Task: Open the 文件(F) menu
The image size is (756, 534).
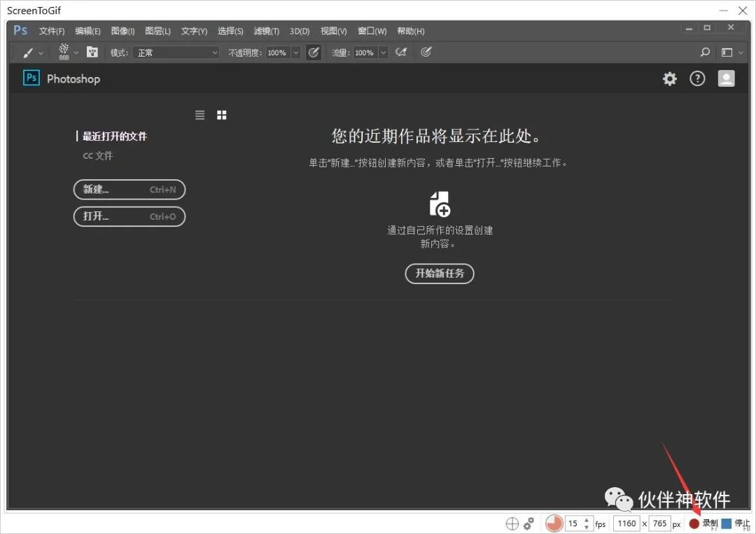Action: tap(51, 31)
